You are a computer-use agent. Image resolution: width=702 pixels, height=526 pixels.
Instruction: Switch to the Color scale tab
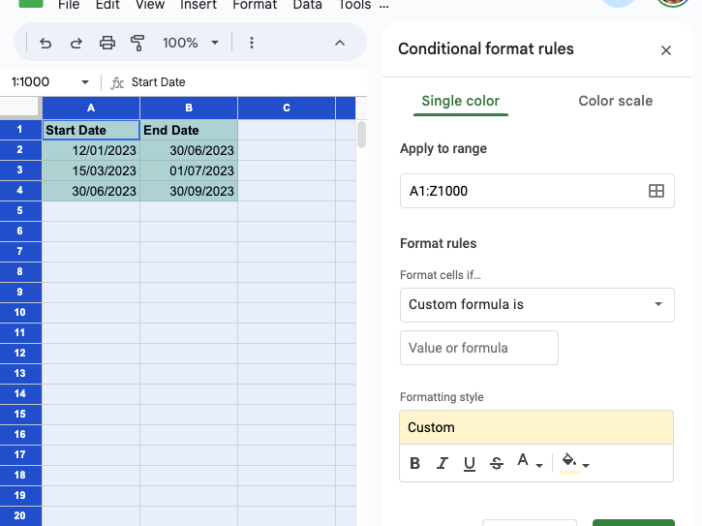click(615, 101)
